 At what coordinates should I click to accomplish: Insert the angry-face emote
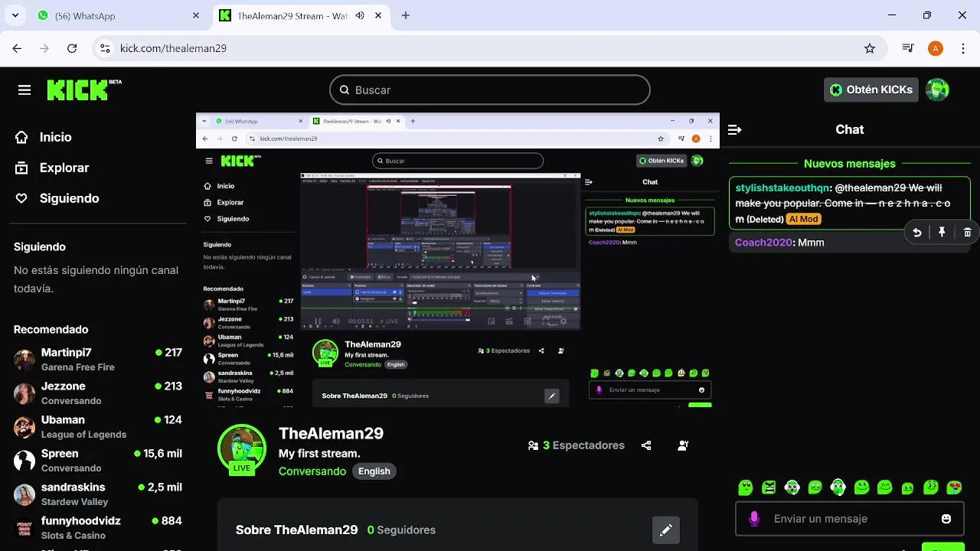[769, 487]
